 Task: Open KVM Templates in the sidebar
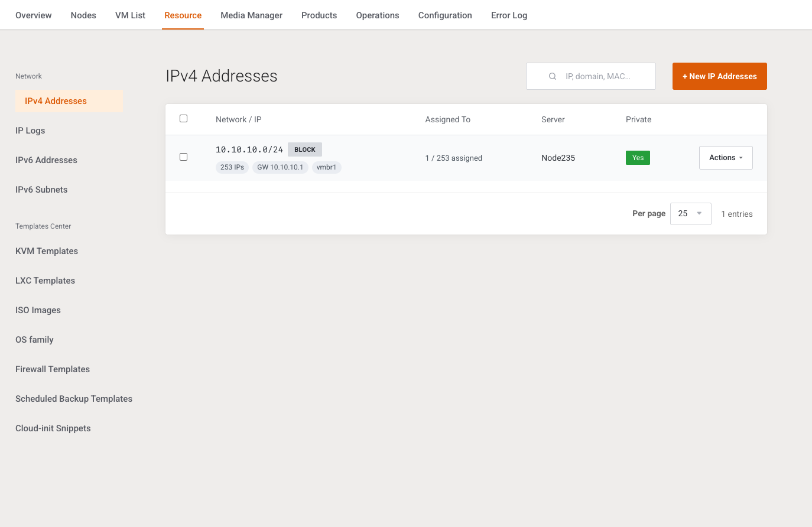pyautogui.click(x=47, y=251)
